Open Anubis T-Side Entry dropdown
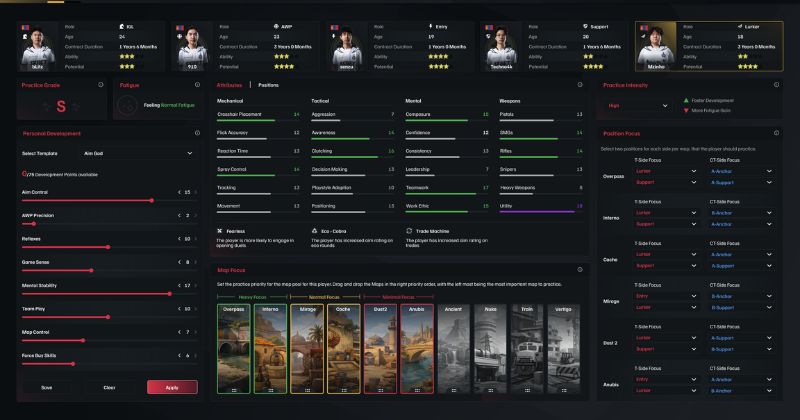The width and height of the screenshot is (800, 420). [x=666, y=380]
